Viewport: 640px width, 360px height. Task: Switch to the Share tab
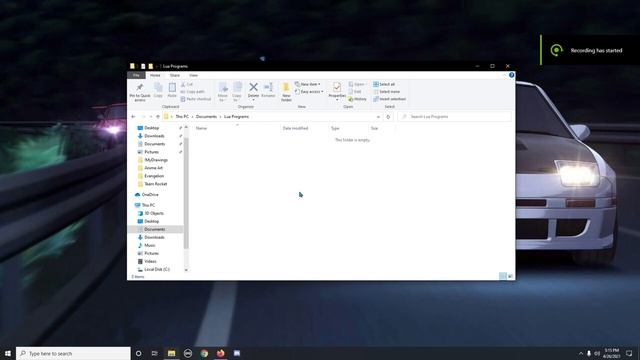(x=175, y=75)
